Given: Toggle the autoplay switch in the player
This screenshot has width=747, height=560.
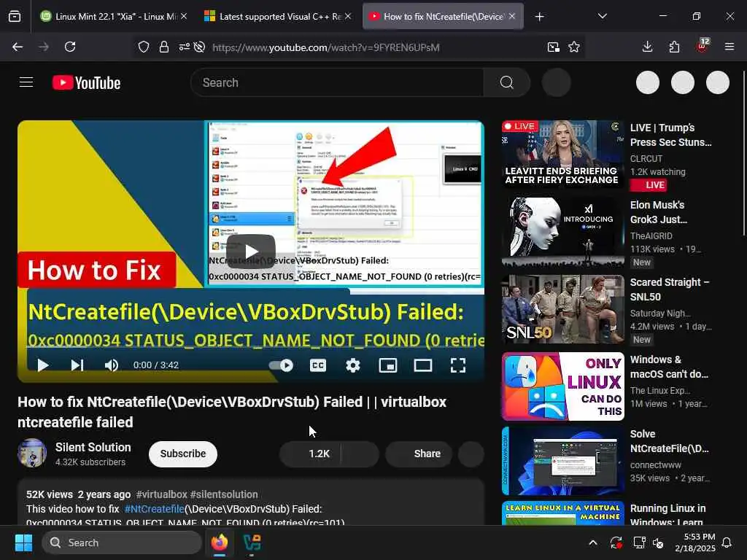Looking at the screenshot, I should pyautogui.click(x=281, y=365).
